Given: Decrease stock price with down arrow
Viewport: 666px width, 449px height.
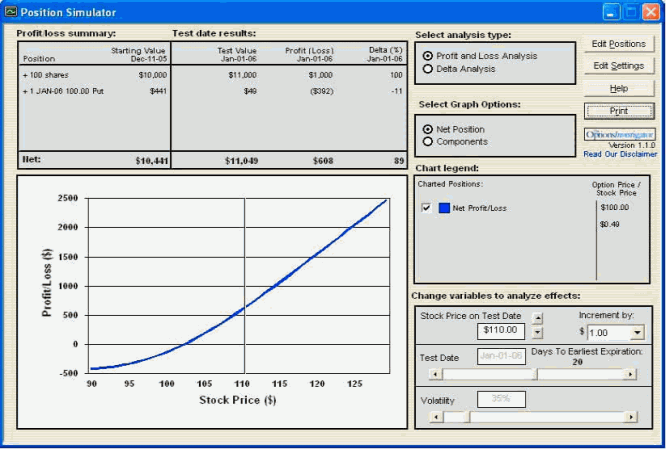Looking at the screenshot, I should point(539,333).
